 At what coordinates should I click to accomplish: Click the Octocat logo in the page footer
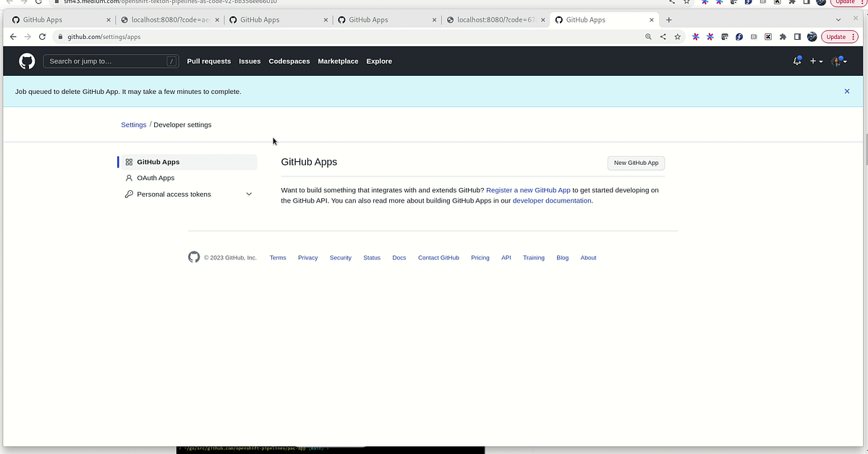tap(194, 257)
